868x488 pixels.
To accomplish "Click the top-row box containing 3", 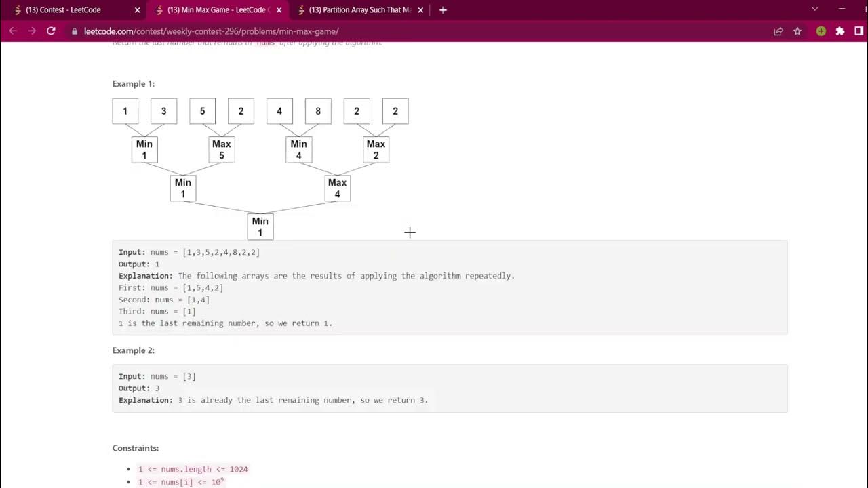I will click(x=163, y=111).
